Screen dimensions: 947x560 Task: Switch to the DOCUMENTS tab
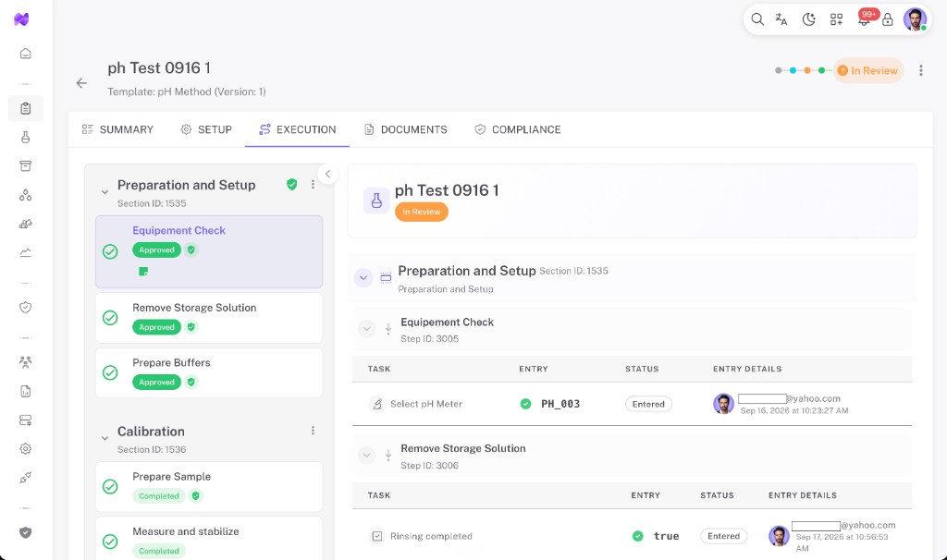pyautogui.click(x=406, y=129)
